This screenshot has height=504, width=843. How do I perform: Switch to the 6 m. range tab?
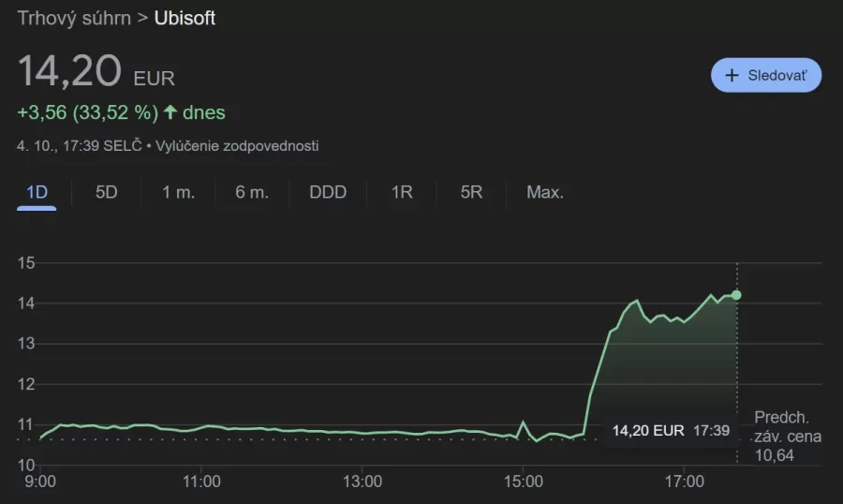[x=252, y=192]
